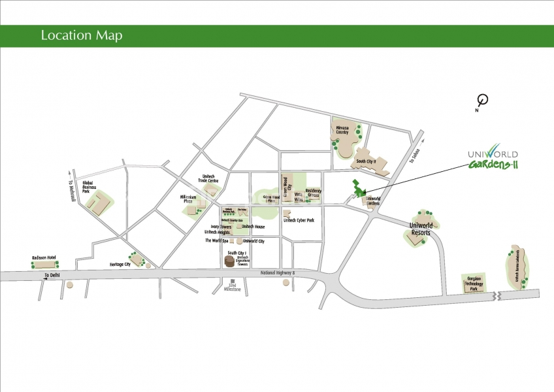Image resolution: width=554 pixels, height=392 pixels.
Task: Click The World Spa label
Action: coord(217,240)
